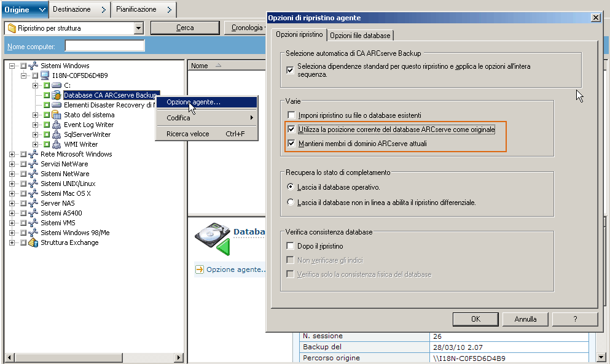
Task: Expand the Event Log Writer node
Action: [36, 125]
